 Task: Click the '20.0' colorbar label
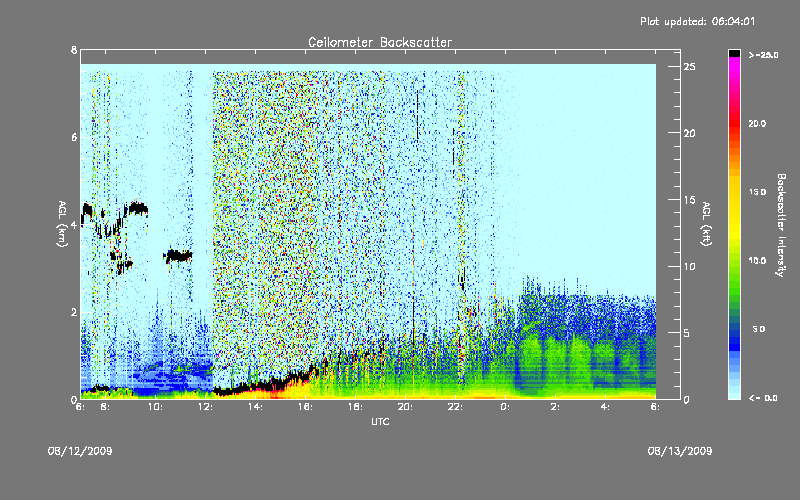click(758, 123)
